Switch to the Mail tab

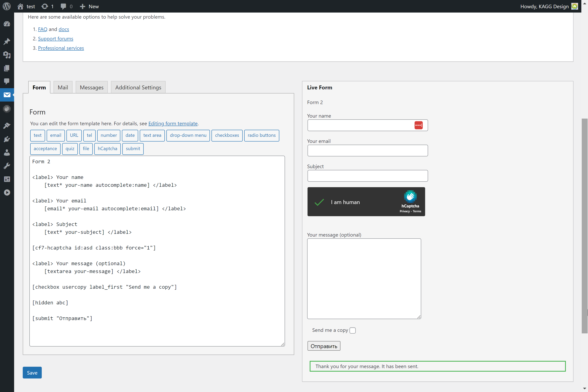63,87
